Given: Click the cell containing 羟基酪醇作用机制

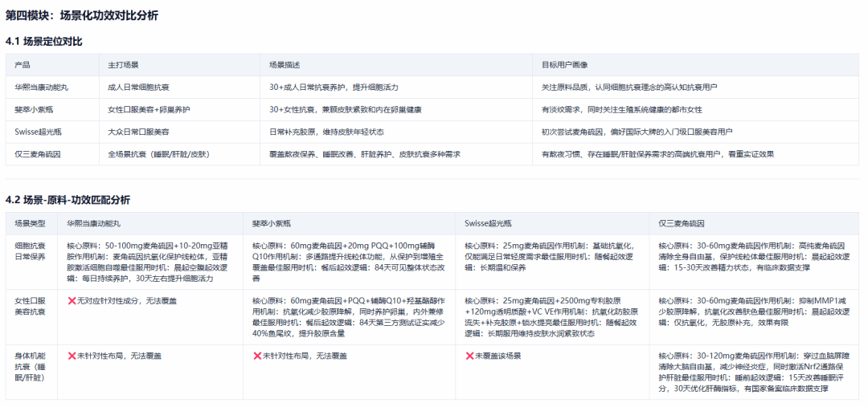Looking at the screenshot, I should click(349, 317).
